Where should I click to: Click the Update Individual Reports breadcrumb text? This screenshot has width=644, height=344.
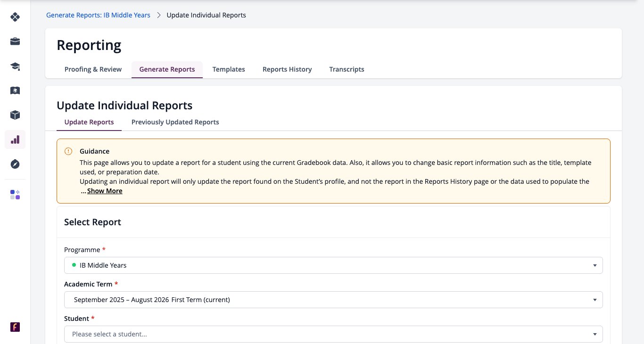pos(206,15)
